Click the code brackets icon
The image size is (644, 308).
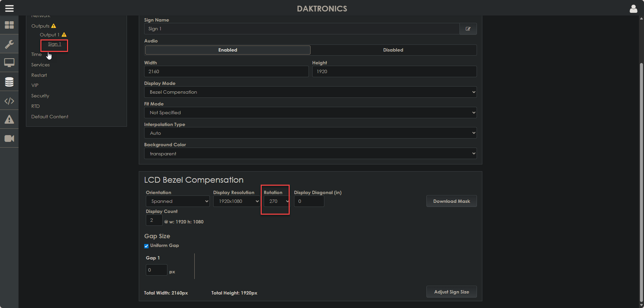tap(9, 101)
